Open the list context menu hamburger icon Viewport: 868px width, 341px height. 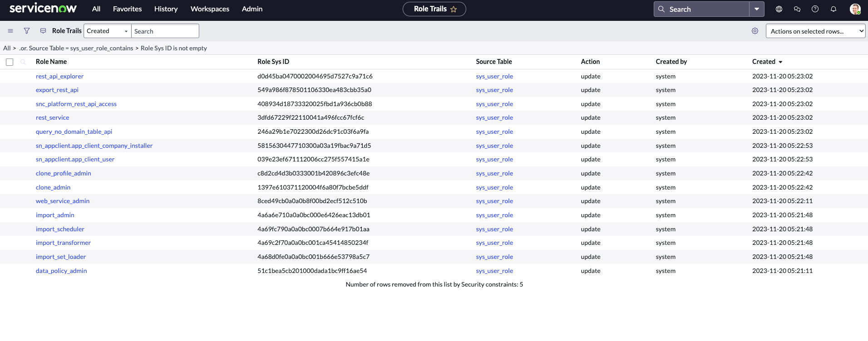pyautogui.click(x=10, y=31)
